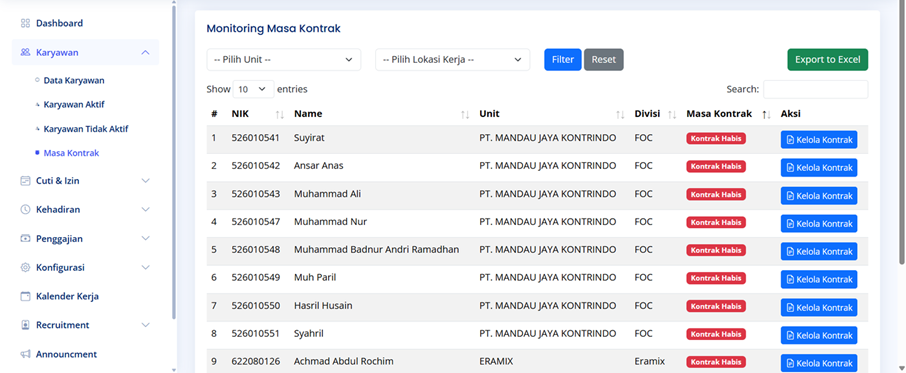Click NIK cell 622080126
The height and width of the screenshot is (373, 906).
pos(255,361)
